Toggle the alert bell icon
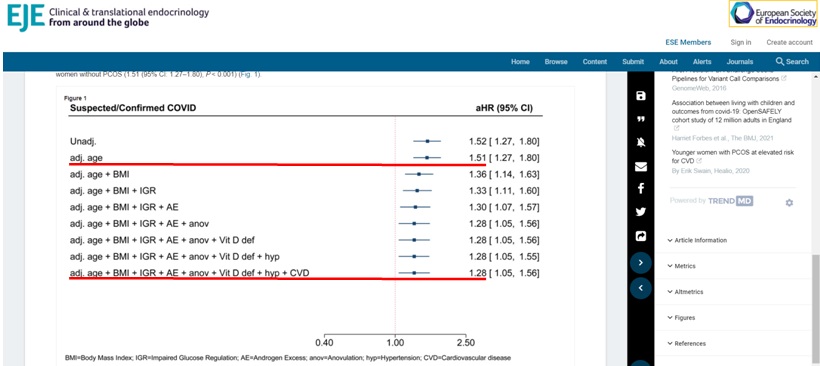 [641, 143]
